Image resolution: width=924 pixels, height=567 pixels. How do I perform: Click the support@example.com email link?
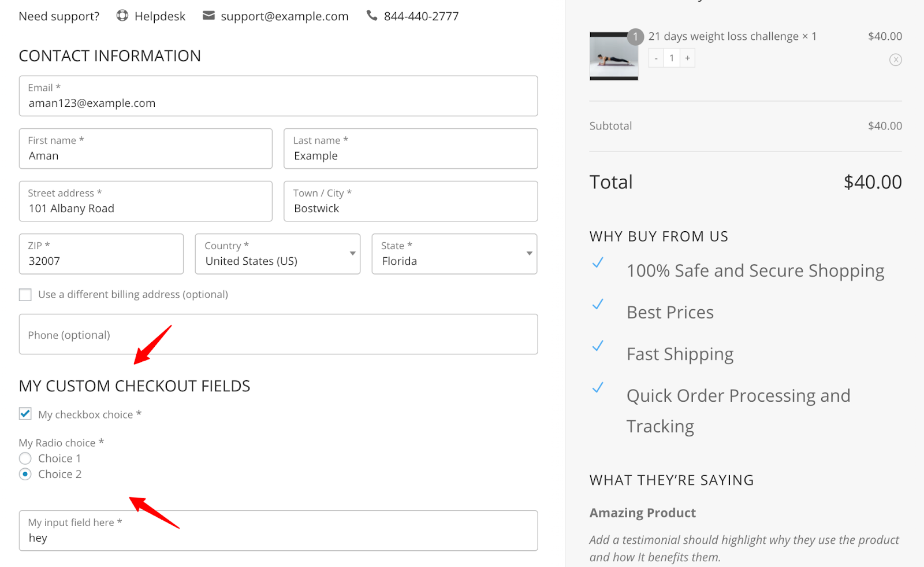pyautogui.click(x=284, y=16)
